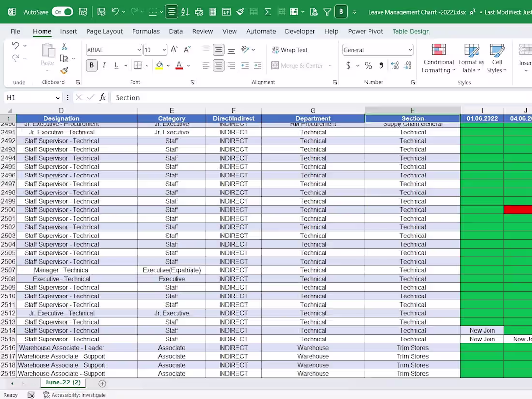The width and height of the screenshot is (532, 399).
Task: Use the Format Painter tool
Action: pos(64,71)
